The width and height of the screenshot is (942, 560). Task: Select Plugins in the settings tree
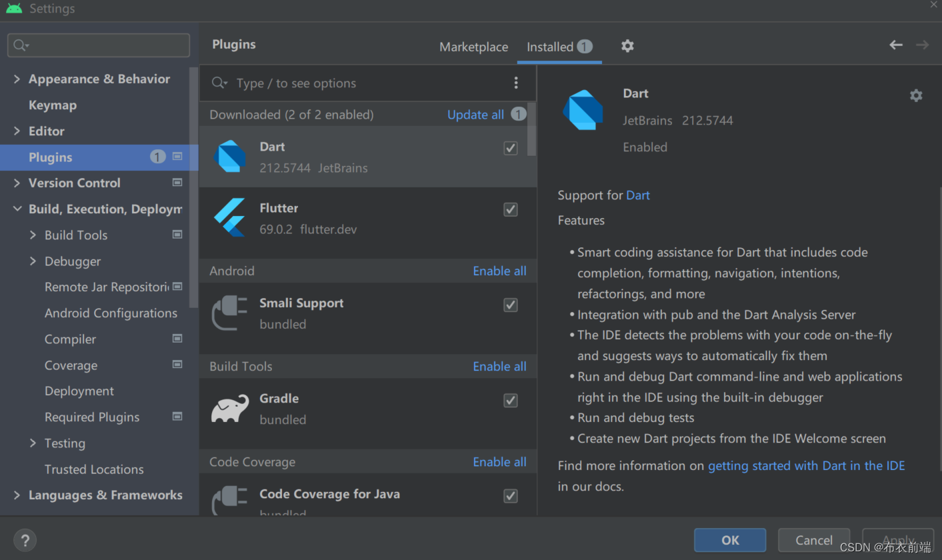[99, 157]
